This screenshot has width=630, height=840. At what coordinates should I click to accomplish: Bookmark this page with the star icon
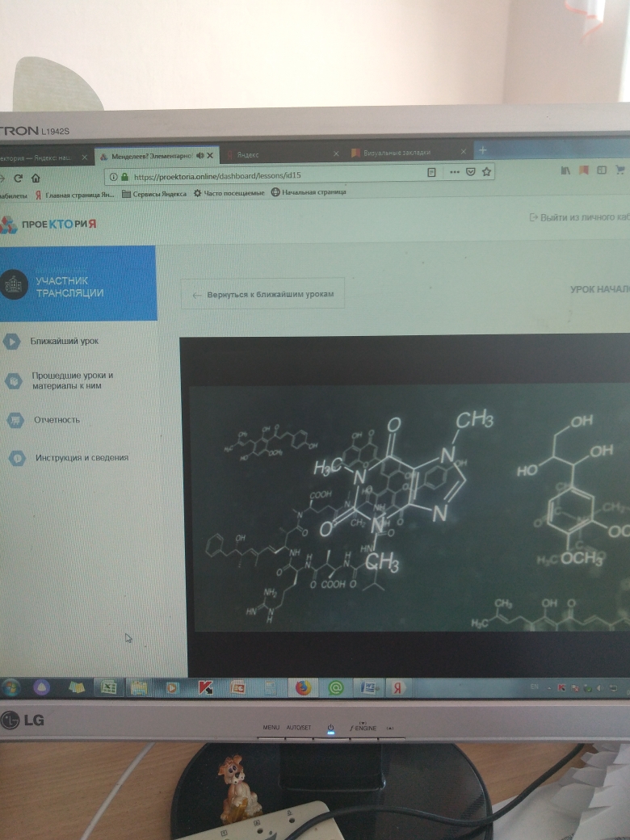tap(487, 171)
